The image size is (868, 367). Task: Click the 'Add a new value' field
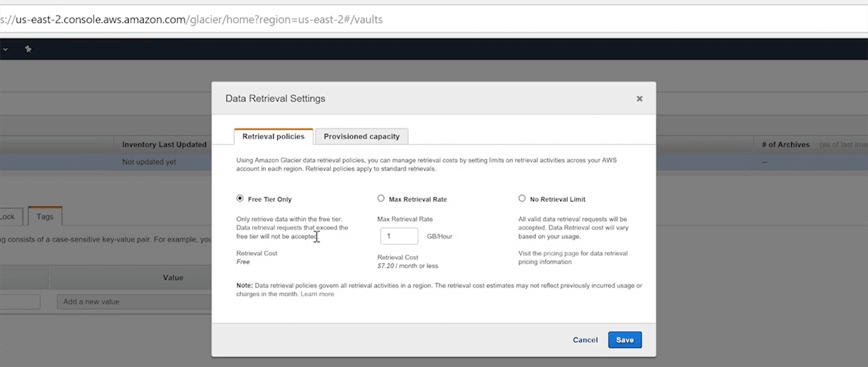132,302
